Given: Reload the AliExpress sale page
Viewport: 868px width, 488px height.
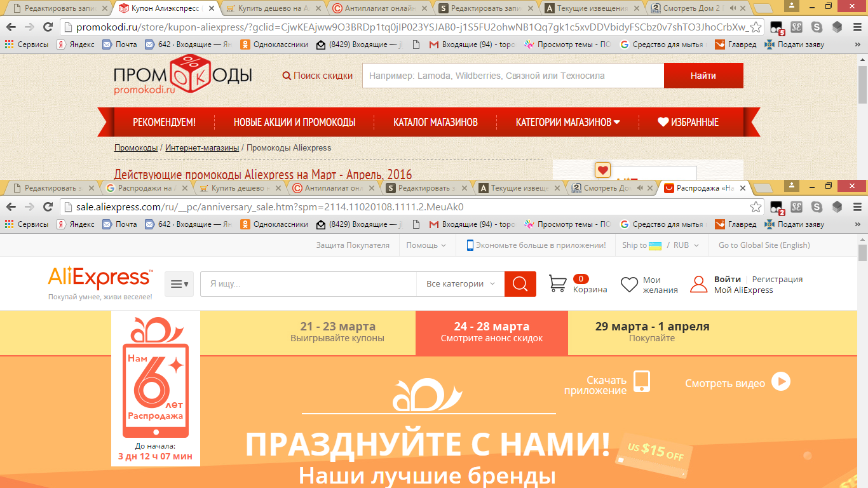Looking at the screenshot, I should 48,207.
